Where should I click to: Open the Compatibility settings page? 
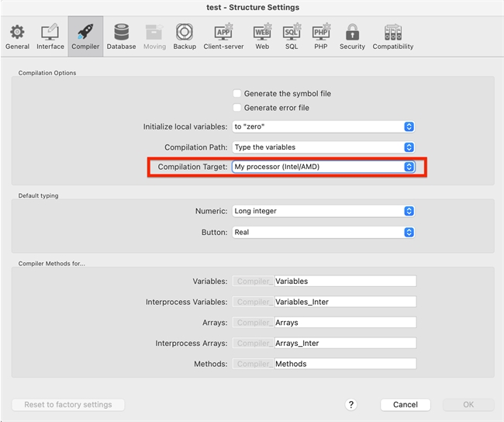click(x=392, y=36)
